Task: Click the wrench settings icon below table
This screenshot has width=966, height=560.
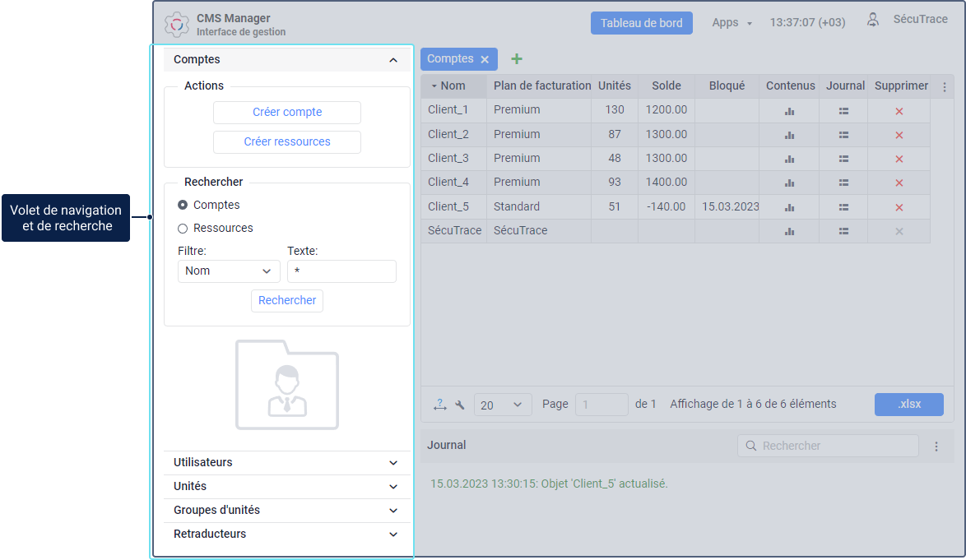Action: pyautogui.click(x=460, y=405)
